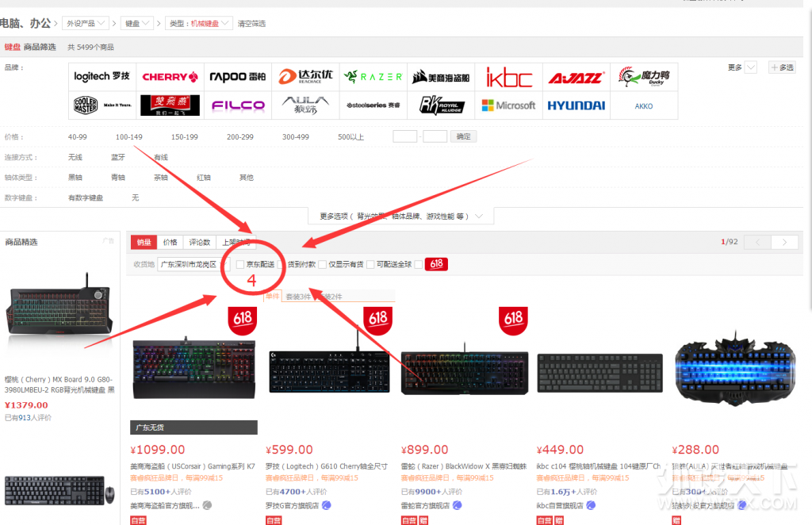Select the 单件 product variant tab
This screenshot has height=525, width=812.
click(x=273, y=296)
